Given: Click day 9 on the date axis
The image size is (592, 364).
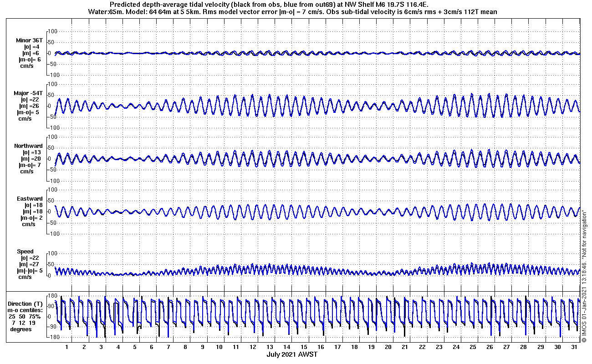Looking at the screenshot, I should tap(202, 347).
